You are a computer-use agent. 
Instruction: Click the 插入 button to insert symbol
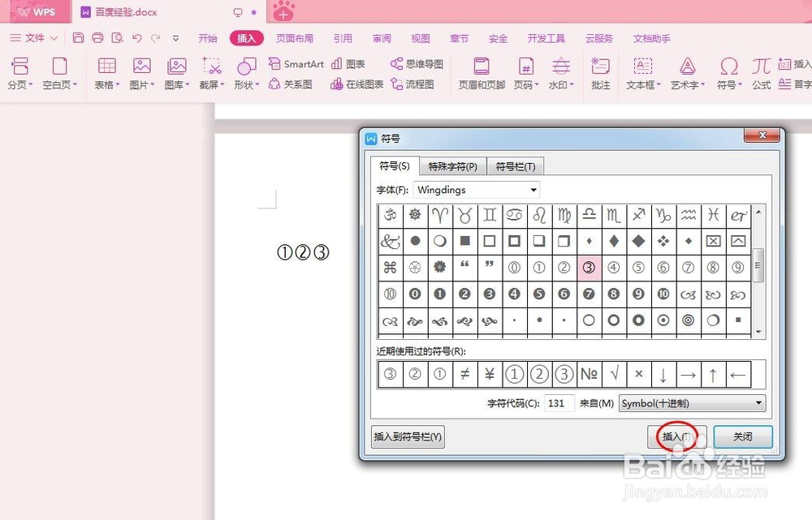(x=676, y=436)
